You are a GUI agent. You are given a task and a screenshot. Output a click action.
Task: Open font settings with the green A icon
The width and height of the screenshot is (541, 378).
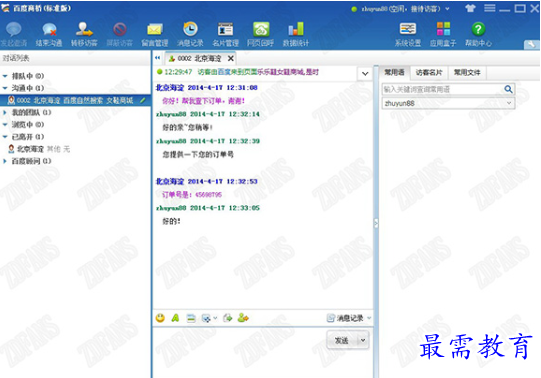tap(175, 318)
